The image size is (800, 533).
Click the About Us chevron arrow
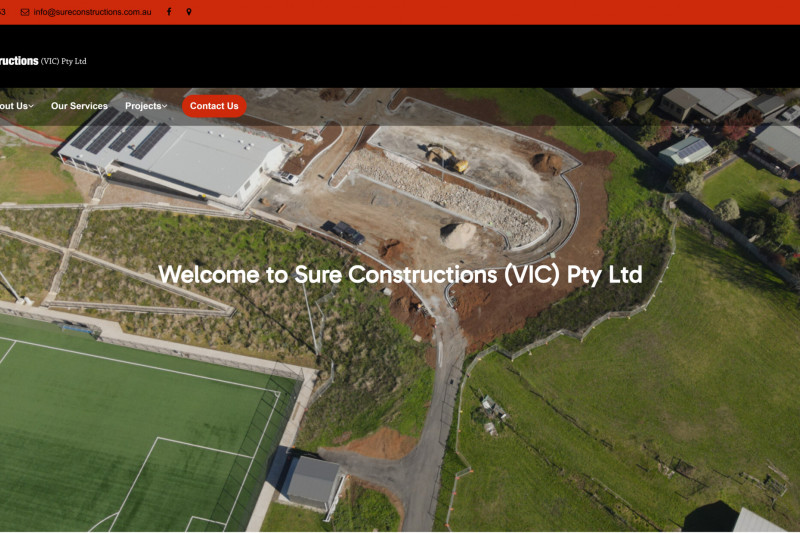tap(31, 106)
